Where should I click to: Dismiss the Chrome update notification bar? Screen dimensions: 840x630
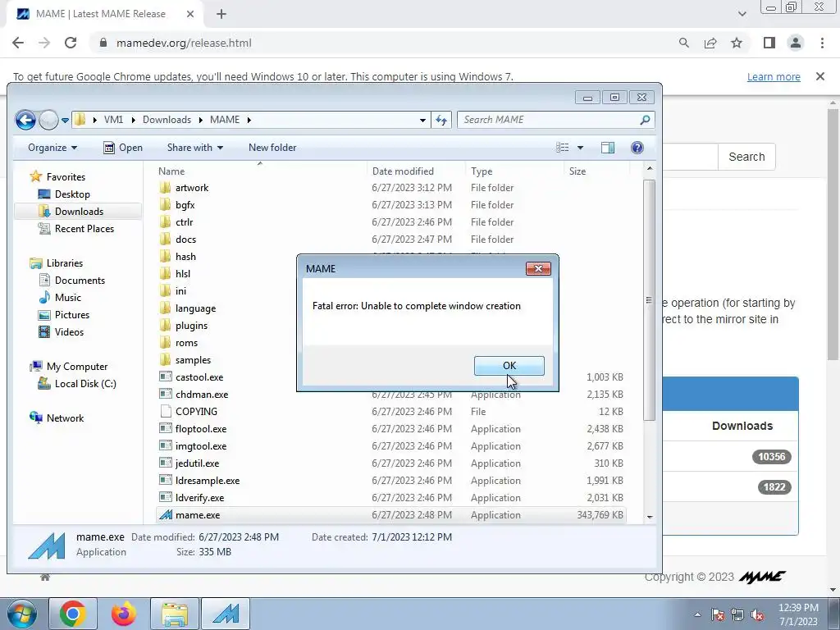[820, 76]
